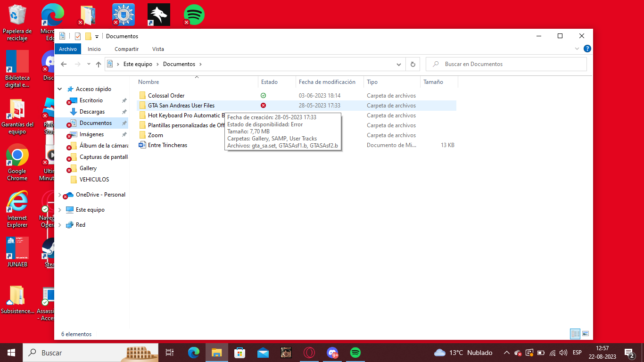644x362 pixels.
Task: Open the recent locations dropdown arrow
Action: (x=89, y=64)
